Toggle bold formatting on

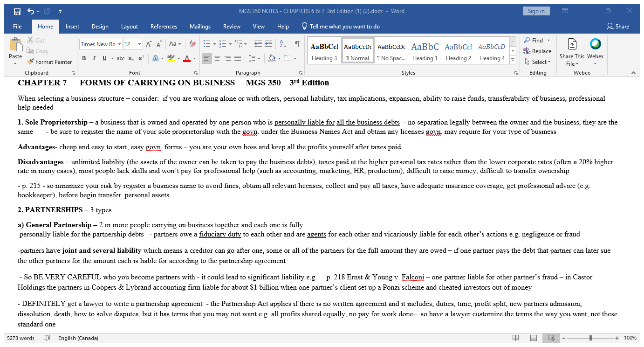point(84,58)
